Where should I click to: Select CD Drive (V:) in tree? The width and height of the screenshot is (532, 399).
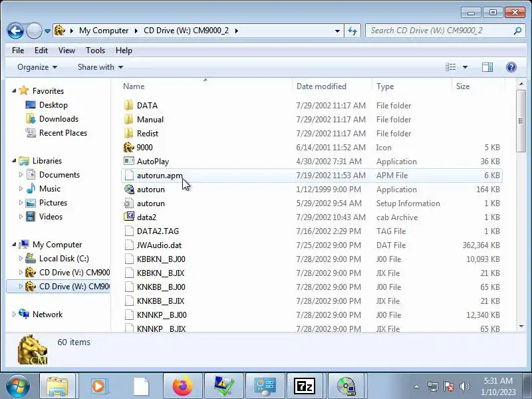[74, 273]
